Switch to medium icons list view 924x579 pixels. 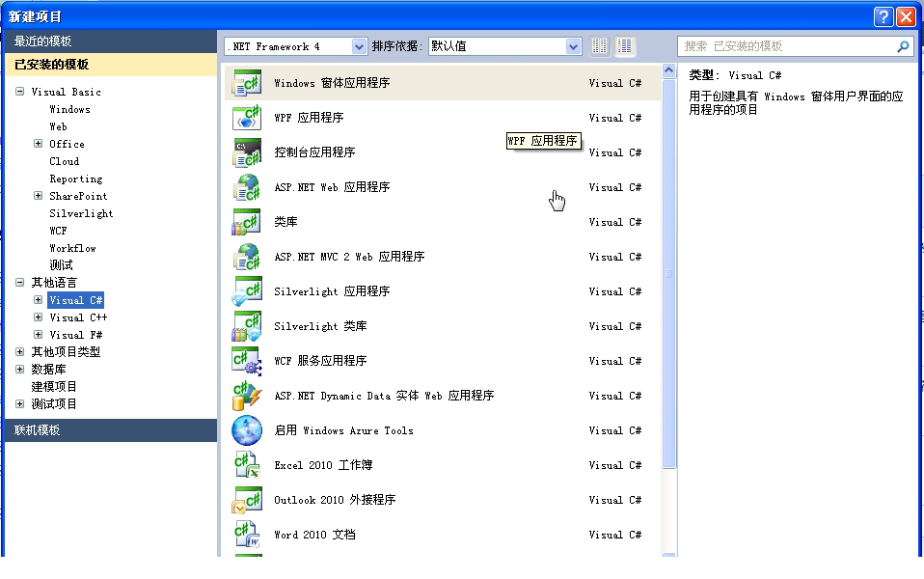click(x=625, y=46)
